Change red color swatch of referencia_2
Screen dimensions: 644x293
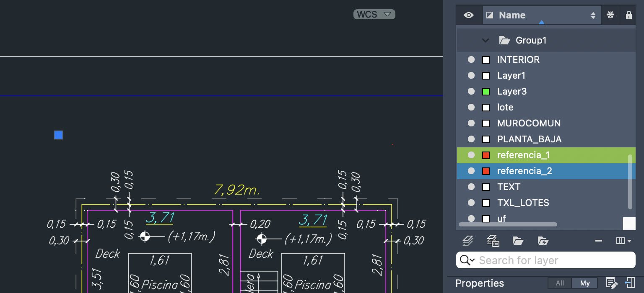click(x=486, y=171)
